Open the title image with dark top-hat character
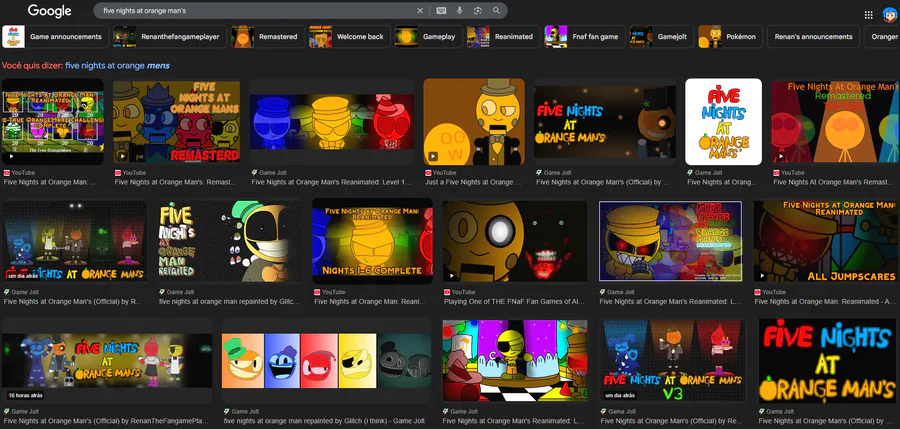The height and width of the screenshot is (429, 900). click(x=605, y=122)
